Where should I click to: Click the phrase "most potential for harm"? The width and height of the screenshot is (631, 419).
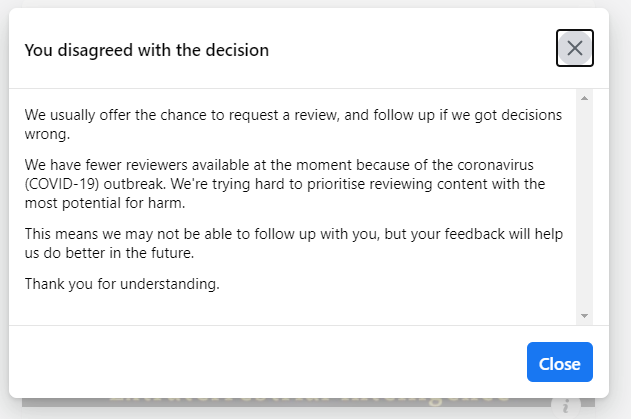[x=106, y=203]
